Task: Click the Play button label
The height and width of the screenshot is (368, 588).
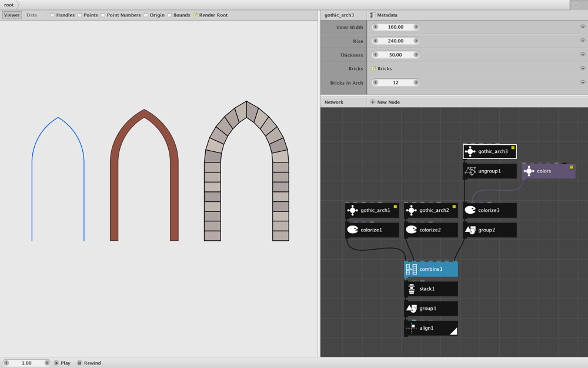Action: point(66,363)
